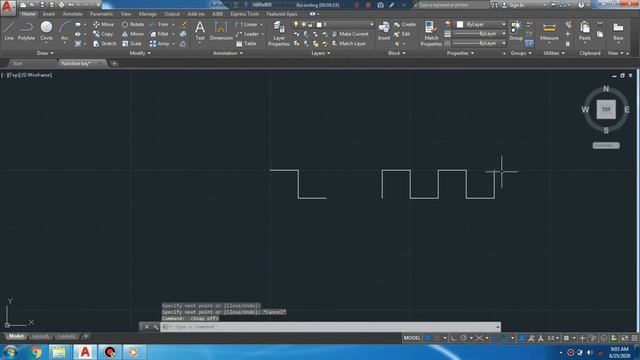Activate the Array command
The height and width of the screenshot is (360, 640).
pos(160,43)
